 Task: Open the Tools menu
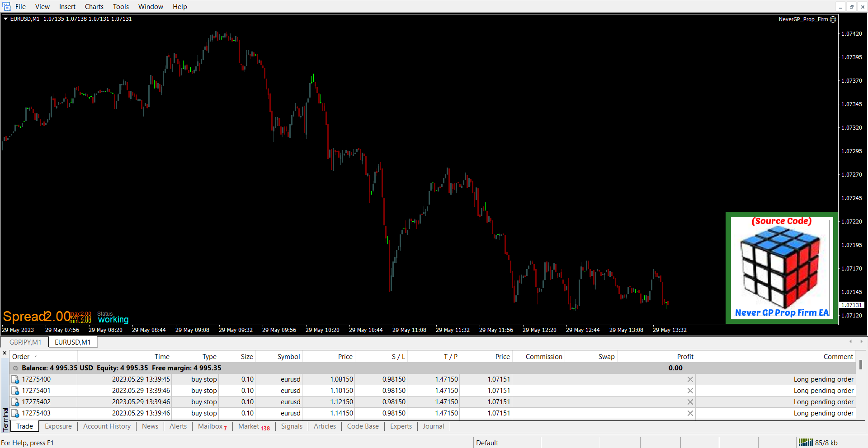click(x=121, y=7)
